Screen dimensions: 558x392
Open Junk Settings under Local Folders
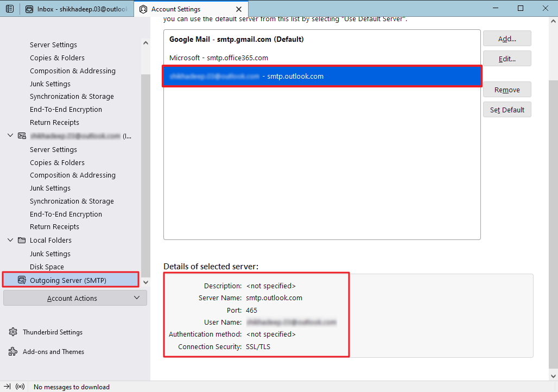[50, 254]
